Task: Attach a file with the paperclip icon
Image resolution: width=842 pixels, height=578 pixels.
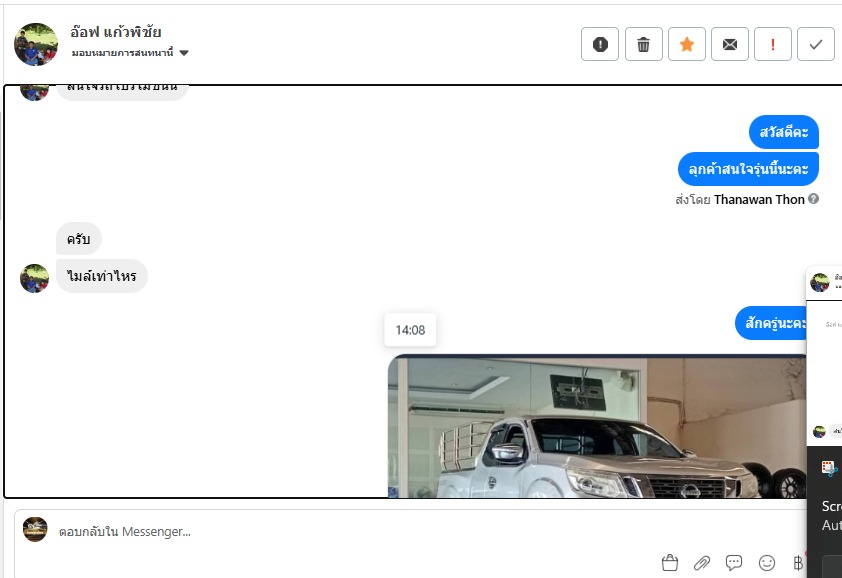Action: [x=701, y=562]
